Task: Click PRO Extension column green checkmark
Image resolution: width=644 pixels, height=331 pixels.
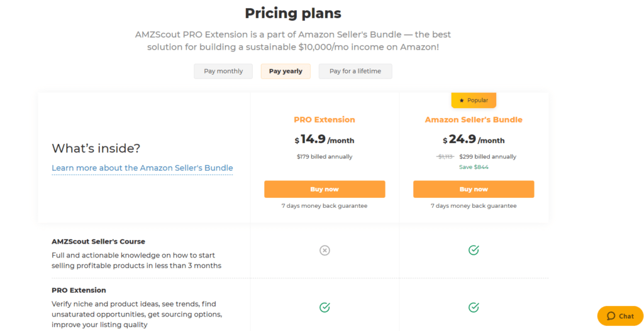Action: pyautogui.click(x=325, y=307)
